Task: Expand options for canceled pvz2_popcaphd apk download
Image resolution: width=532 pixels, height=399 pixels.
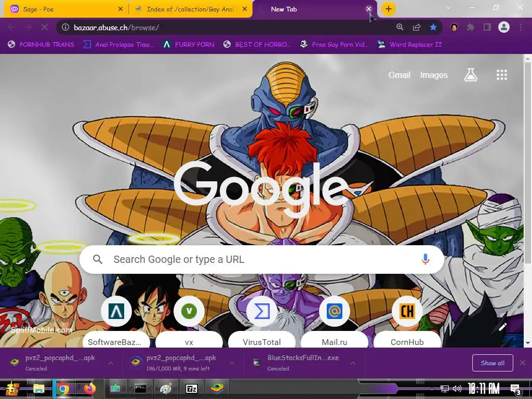Action: [x=111, y=363]
